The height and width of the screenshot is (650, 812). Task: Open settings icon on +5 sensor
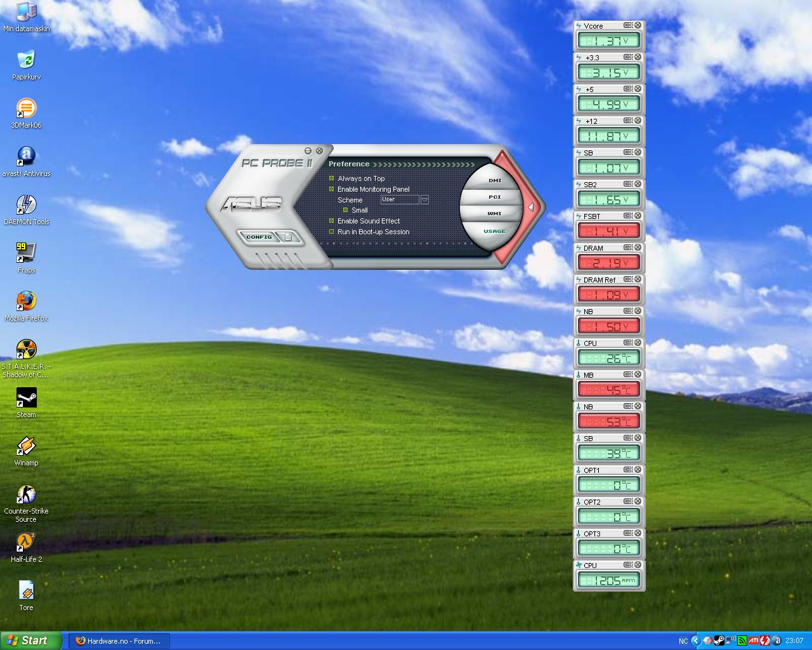(x=628, y=89)
